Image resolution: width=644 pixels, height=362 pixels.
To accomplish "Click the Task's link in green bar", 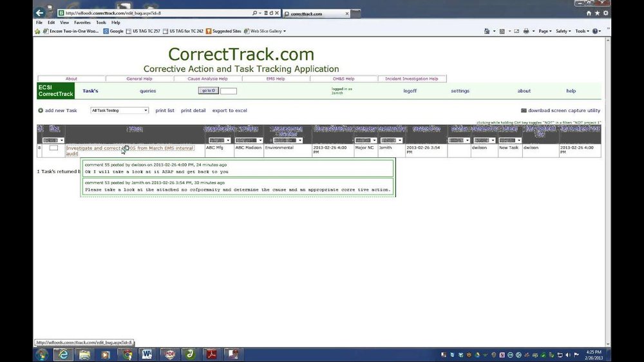I will [x=90, y=91].
